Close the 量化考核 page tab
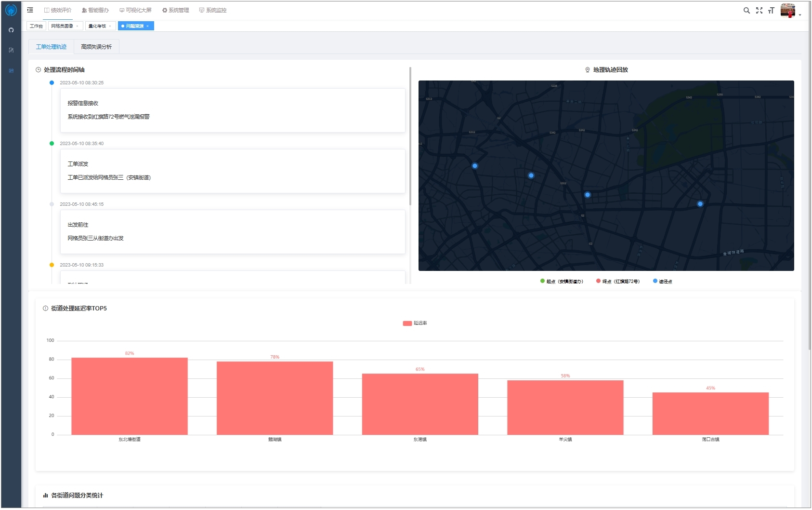Viewport: 812px width, 510px height. click(x=110, y=26)
